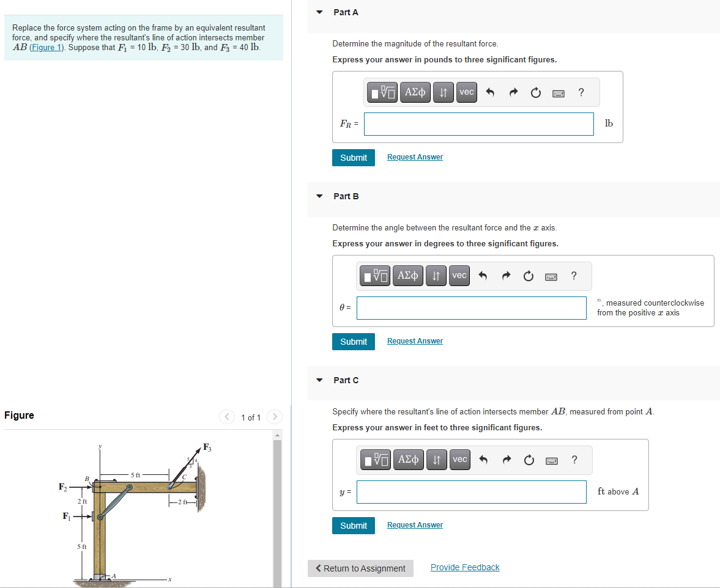Open the keyboard shortcuts icon in Part C
This screenshot has height=588, width=720.
pos(551,459)
